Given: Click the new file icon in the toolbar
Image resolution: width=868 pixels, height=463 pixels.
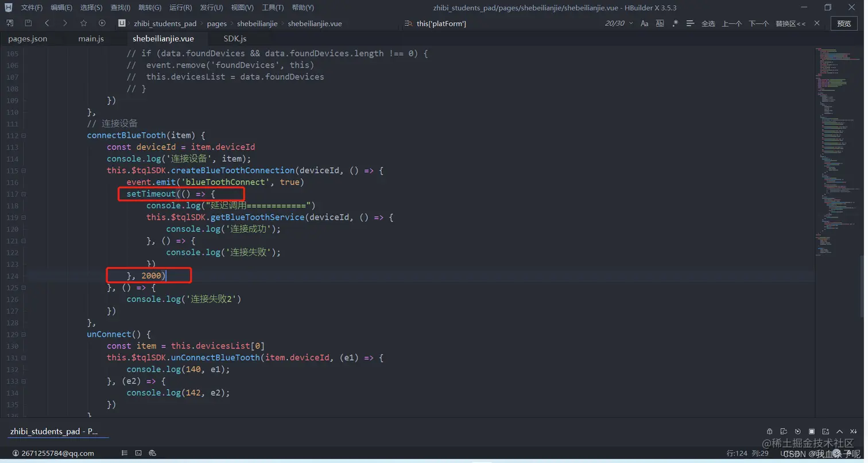Looking at the screenshot, I should point(10,23).
